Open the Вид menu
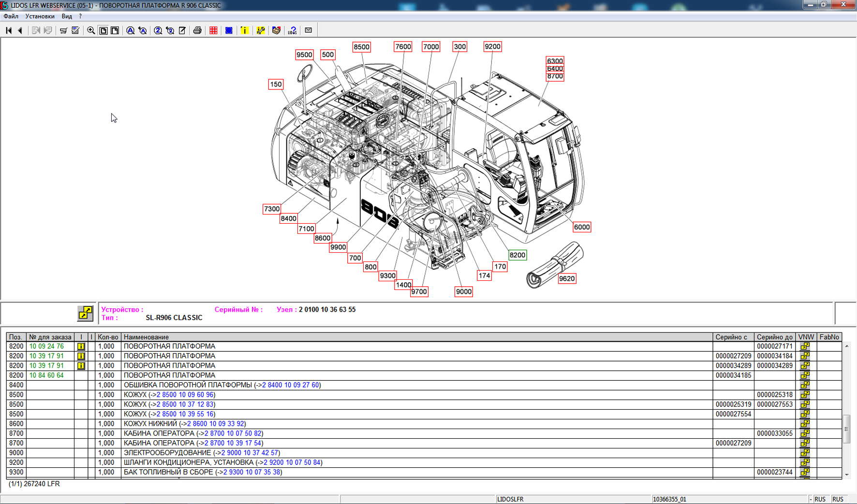This screenshot has height=504, width=857. (67, 16)
